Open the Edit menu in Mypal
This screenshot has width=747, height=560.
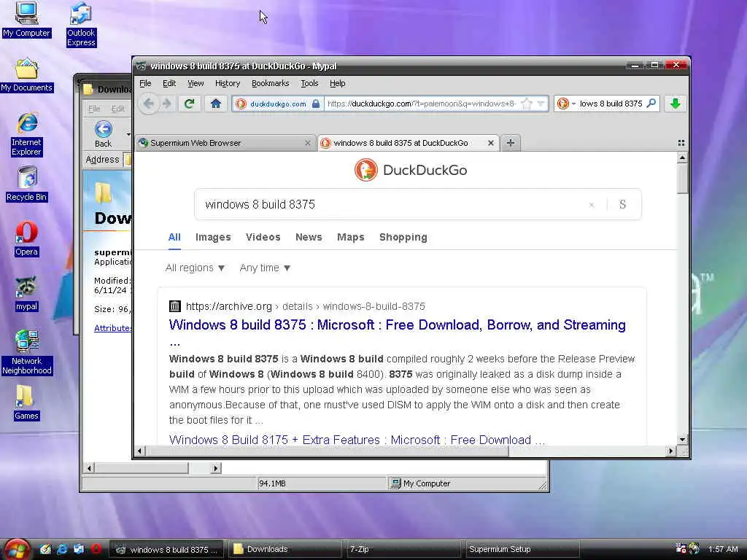point(169,83)
